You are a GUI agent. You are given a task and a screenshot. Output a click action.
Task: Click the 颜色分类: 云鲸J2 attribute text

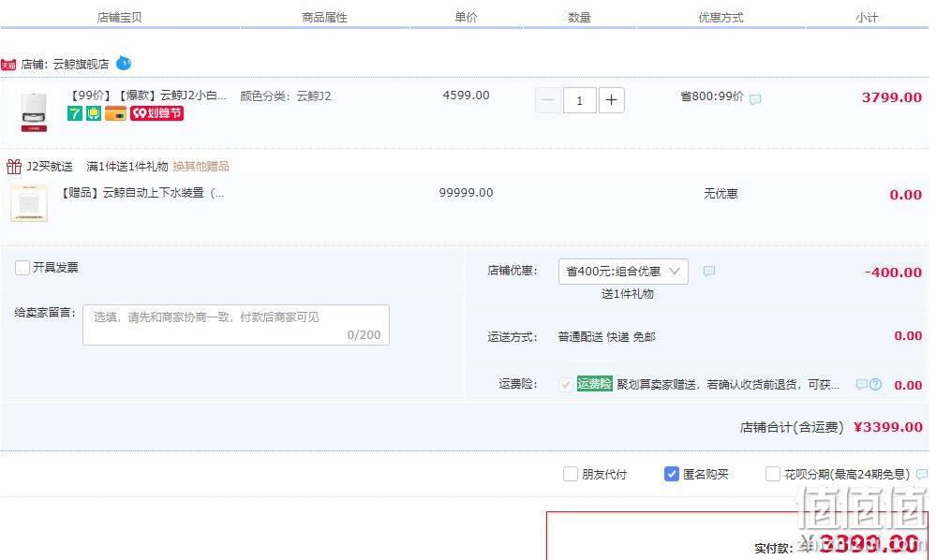pos(286,96)
